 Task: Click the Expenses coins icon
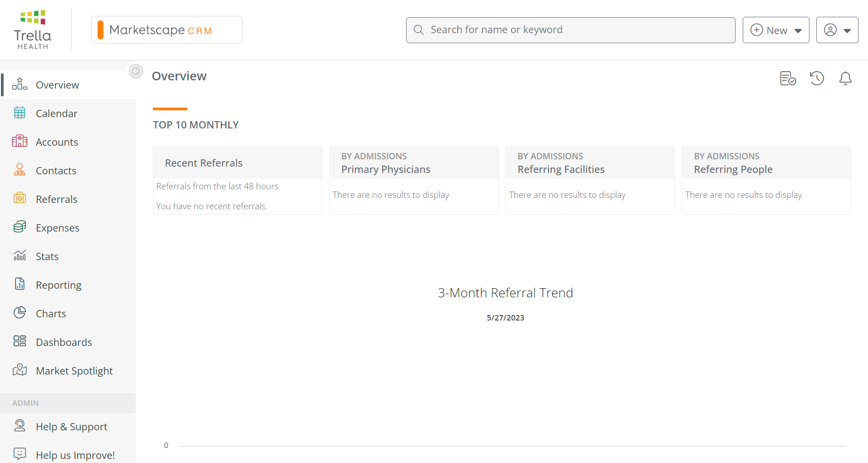pos(20,227)
